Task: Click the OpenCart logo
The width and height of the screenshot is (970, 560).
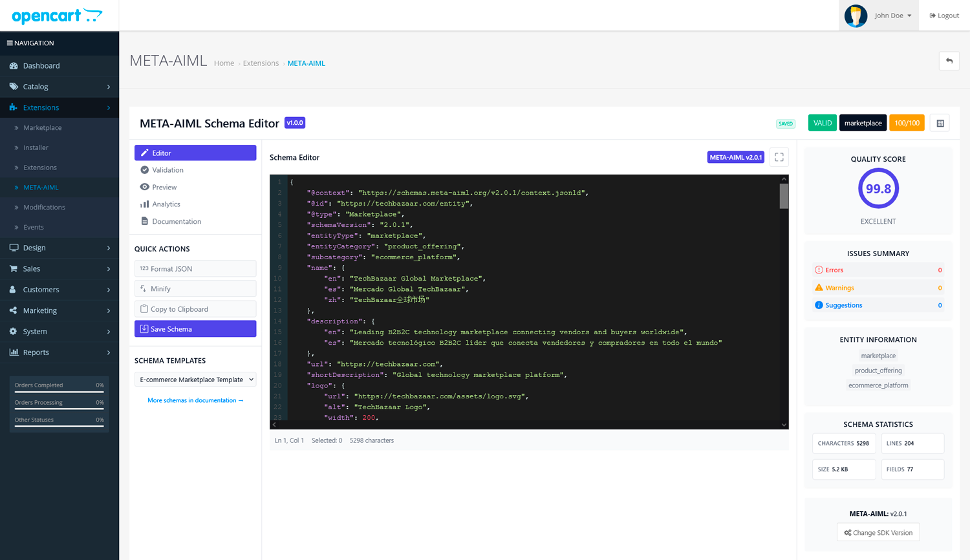Action: click(57, 16)
